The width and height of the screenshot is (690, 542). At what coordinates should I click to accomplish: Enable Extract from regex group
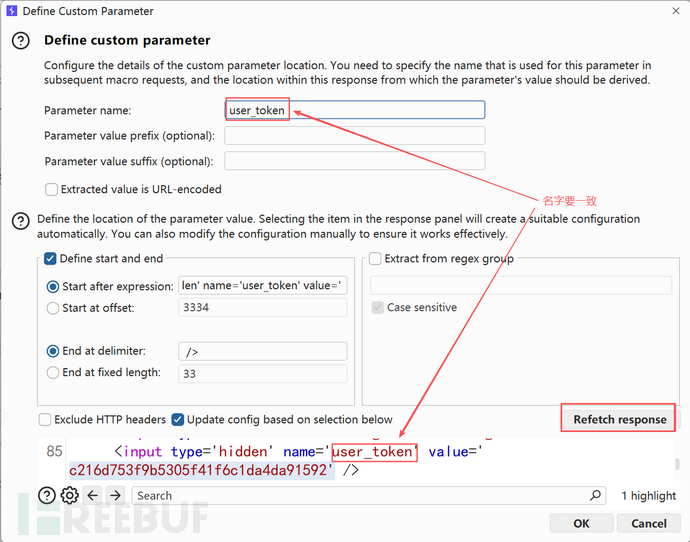coord(375,259)
